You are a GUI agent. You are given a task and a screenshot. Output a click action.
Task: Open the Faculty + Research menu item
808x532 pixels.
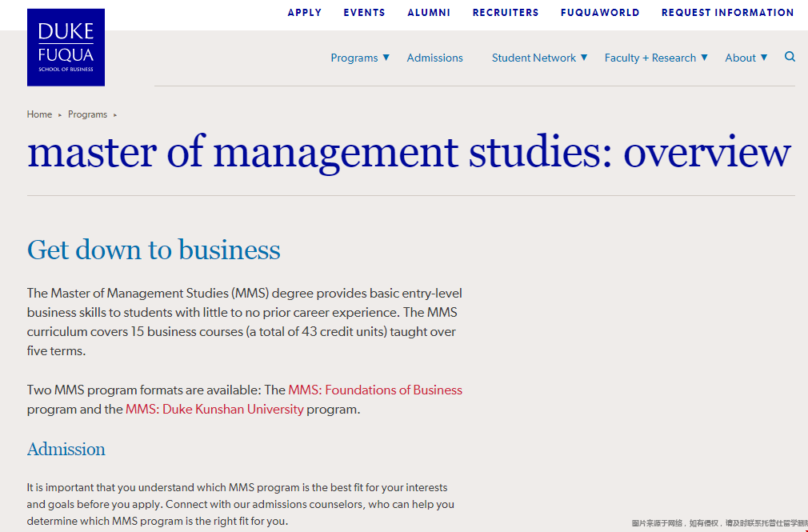[650, 58]
